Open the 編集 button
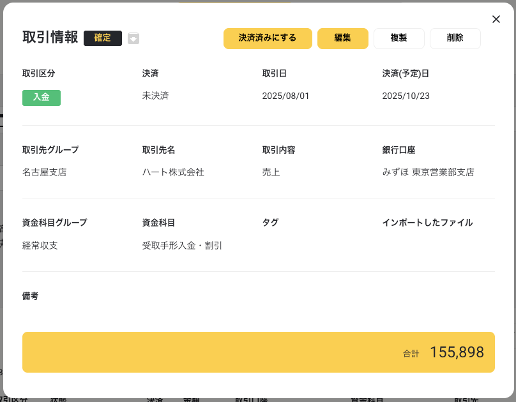516x402 pixels. tap(343, 38)
